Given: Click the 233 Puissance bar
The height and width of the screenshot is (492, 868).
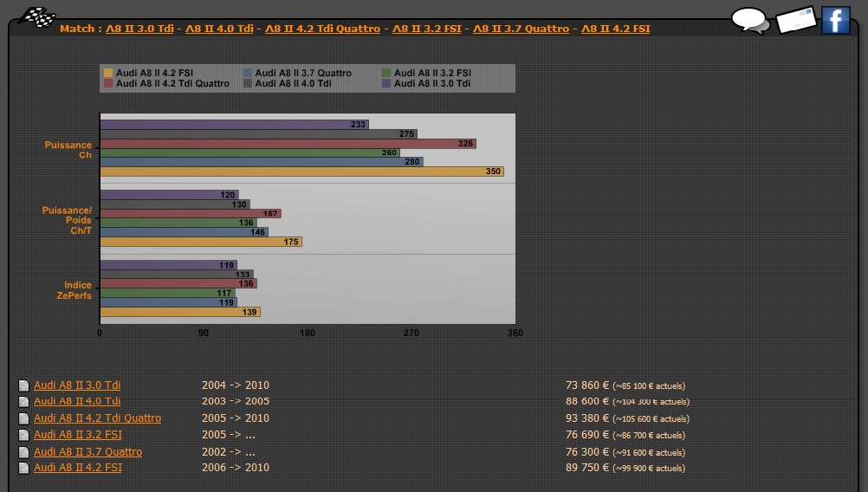Looking at the screenshot, I should click(235, 125).
